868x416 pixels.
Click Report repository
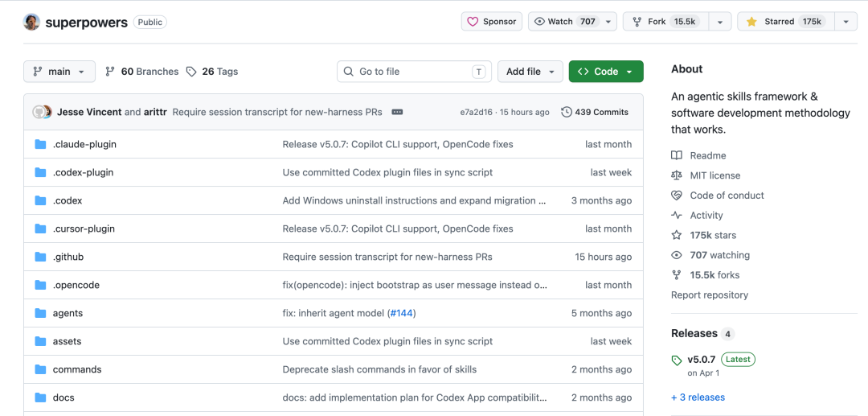[x=710, y=295]
